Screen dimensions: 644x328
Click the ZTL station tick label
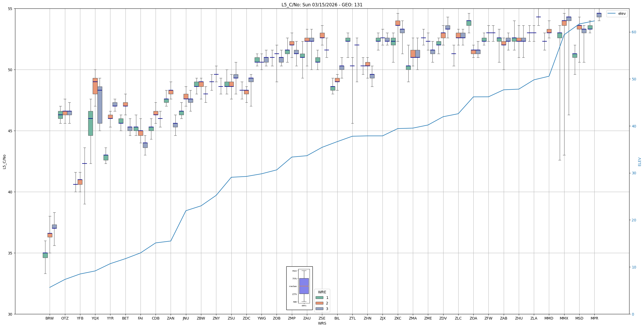coord(352,318)
